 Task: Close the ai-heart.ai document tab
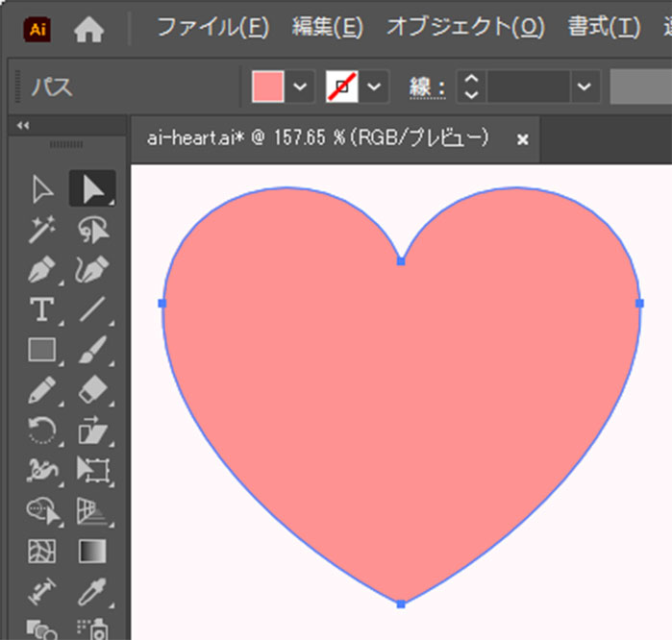(523, 139)
